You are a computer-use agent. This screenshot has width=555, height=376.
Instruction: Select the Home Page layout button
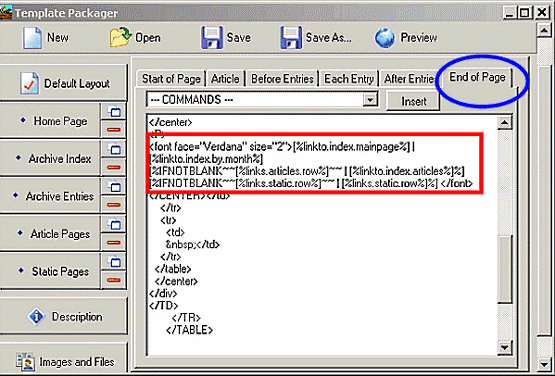pos(50,121)
